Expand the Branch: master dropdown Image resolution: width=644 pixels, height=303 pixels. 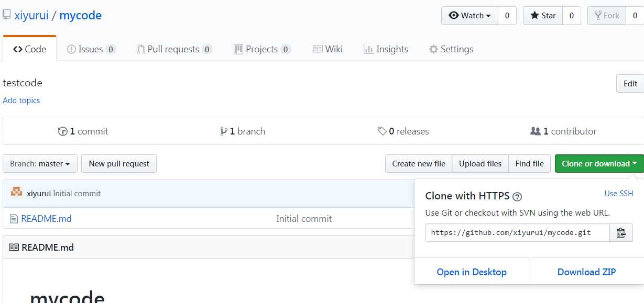point(40,164)
